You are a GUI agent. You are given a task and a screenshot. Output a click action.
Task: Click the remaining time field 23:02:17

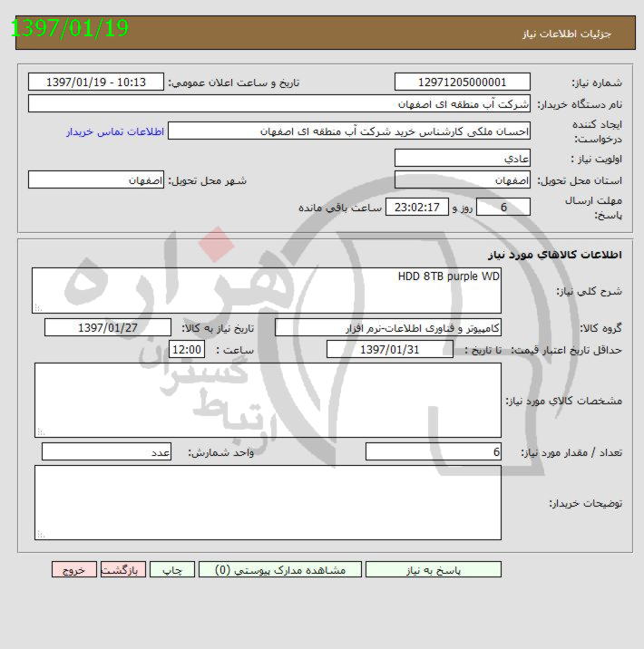(x=417, y=208)
